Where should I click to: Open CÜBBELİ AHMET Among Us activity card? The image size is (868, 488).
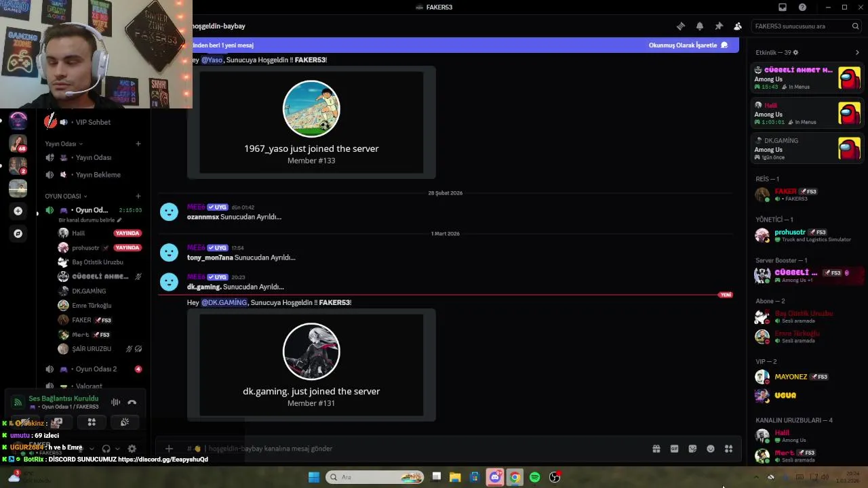(x=807, y=78)
